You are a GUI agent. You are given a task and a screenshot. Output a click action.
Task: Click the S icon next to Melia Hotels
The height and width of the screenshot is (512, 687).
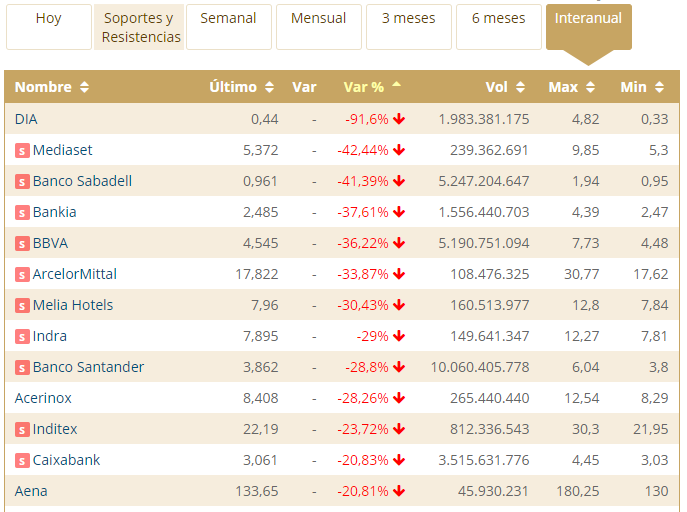22,306
